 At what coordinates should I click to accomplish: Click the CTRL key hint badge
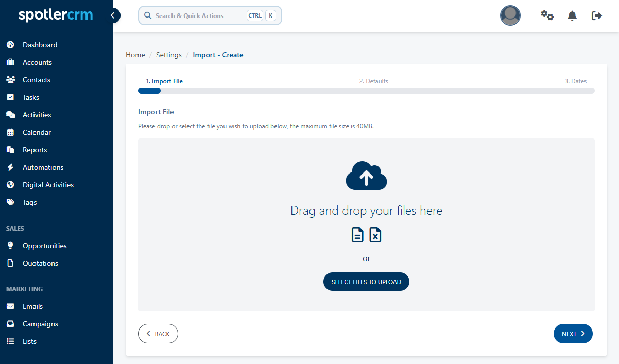pyautogui.click(x=255, y=15)
